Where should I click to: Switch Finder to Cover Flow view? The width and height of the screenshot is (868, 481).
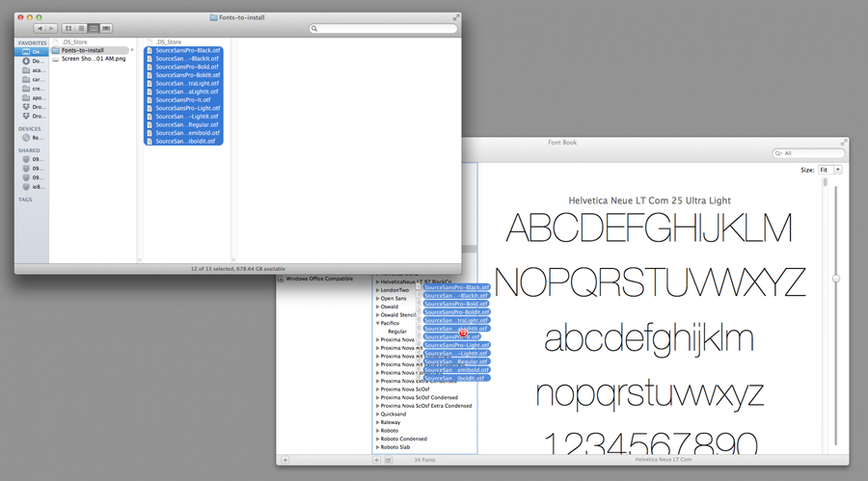tap(106, 29)
